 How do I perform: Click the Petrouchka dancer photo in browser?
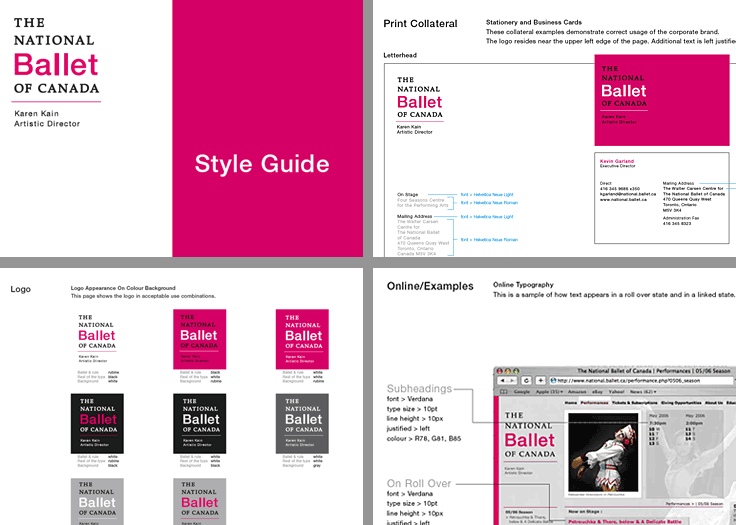pos(603,452)
